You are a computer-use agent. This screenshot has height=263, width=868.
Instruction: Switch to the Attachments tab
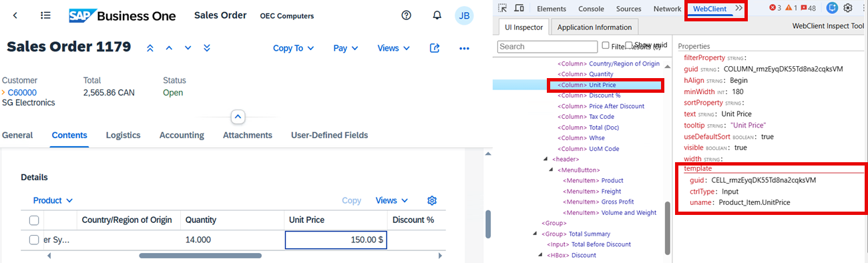pyautogui.click(x=248, y=135)
